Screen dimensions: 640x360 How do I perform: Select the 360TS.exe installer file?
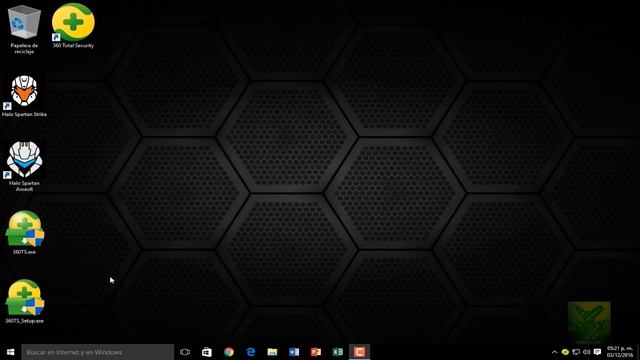24,233
